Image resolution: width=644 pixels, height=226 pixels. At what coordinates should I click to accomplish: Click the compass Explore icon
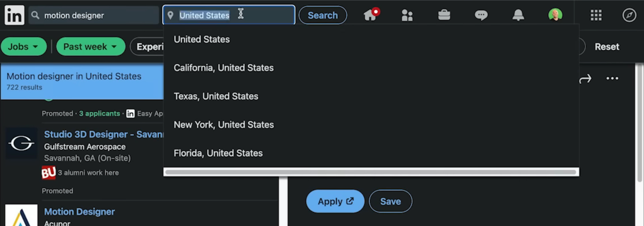point(629,15)
